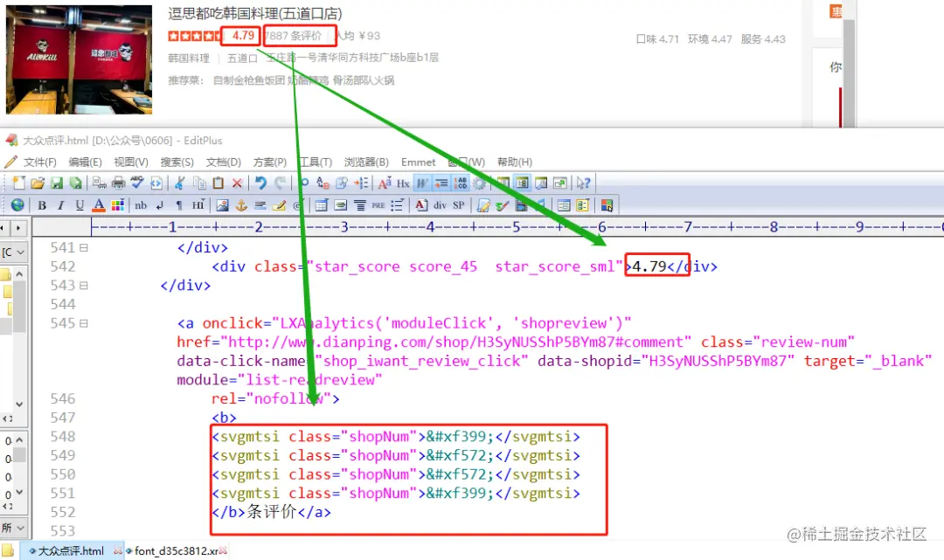Viewport: 944px width, 560px height.
Task: Open the font size Aa dropdown
Action: pyautogui.click(x=385, y=183)
